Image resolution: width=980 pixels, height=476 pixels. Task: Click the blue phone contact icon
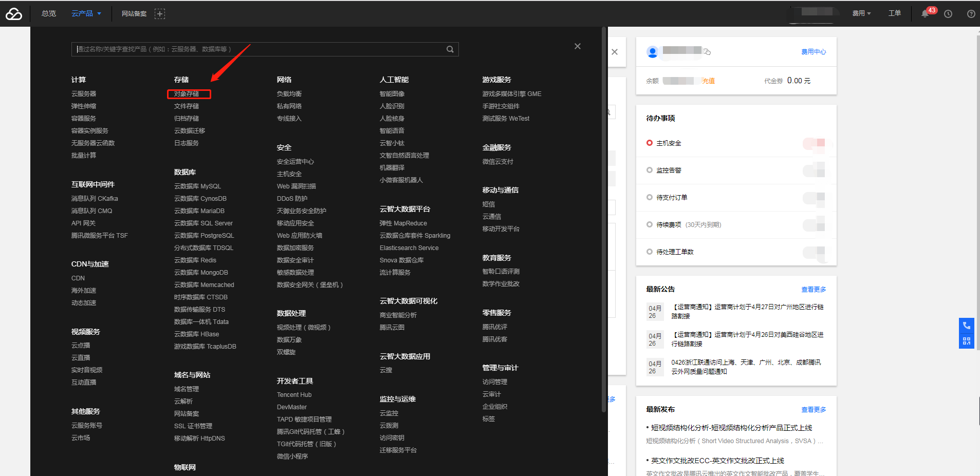click(967, 326)
